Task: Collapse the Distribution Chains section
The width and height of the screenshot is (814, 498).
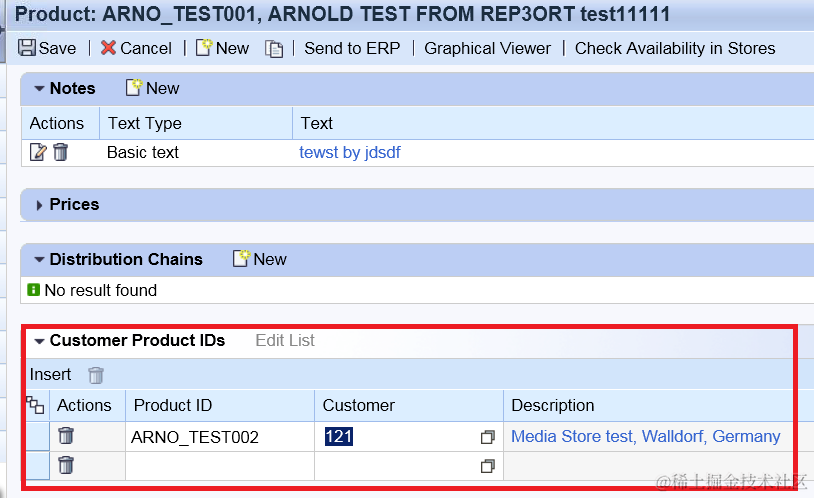Action: coord(39,260)
